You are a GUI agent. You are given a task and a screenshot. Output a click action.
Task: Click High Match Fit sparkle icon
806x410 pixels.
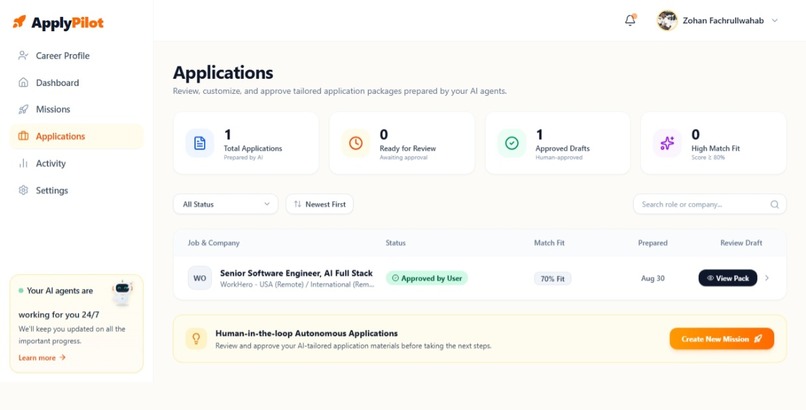tap(667, 143)
